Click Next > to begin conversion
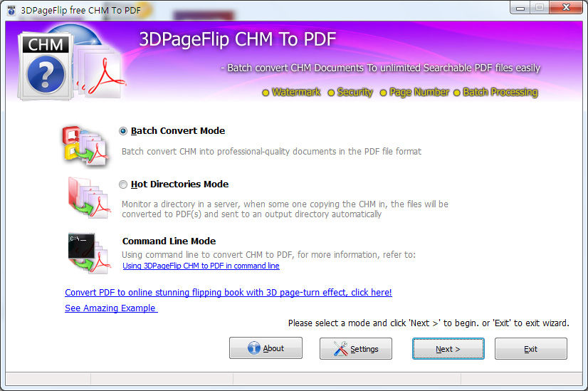The height and width of the screenshot is (391, 588). [448, 348]
